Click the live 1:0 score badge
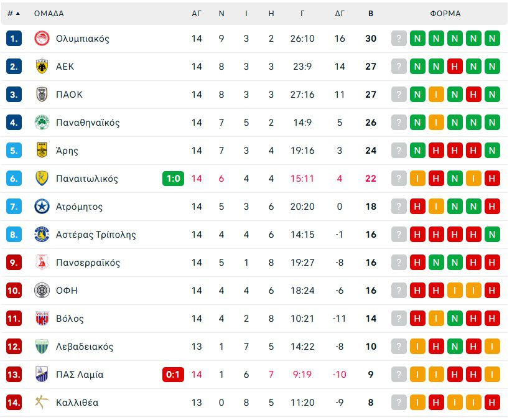This screenshot has height=420, width=512. [x=173, y=179]
